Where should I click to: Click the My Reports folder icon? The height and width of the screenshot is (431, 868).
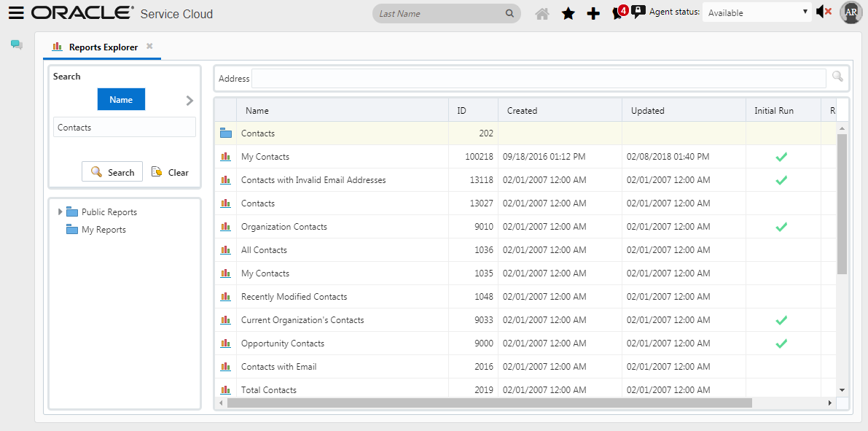point(72,229)
